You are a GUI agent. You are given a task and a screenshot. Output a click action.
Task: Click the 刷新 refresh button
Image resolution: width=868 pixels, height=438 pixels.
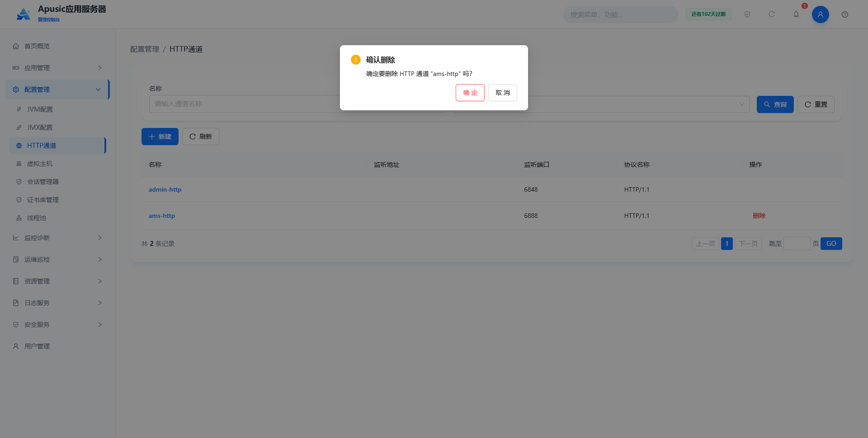click(201, 137)
